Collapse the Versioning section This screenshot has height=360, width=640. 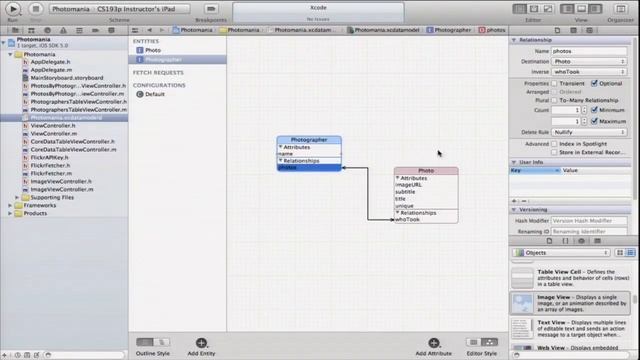click(514, 209)
